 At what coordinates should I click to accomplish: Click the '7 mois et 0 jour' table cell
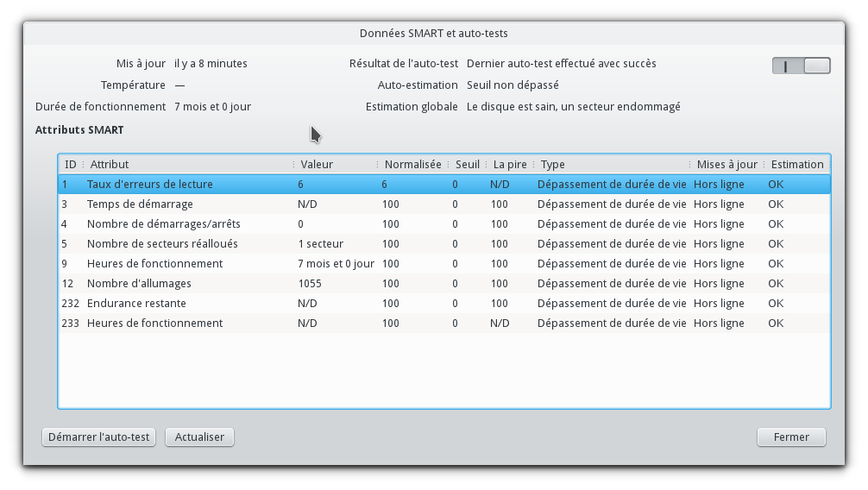(336, 264)
